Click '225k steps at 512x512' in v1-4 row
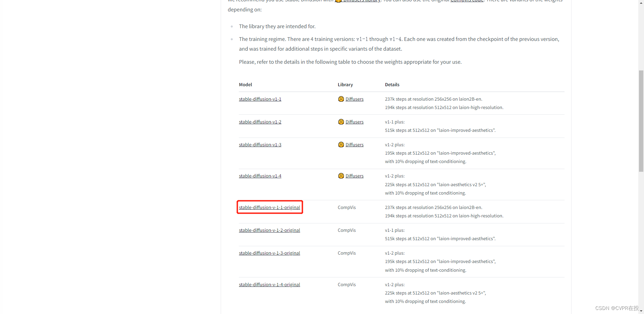The height and width of the screenshot is (314, 644). 435,185
